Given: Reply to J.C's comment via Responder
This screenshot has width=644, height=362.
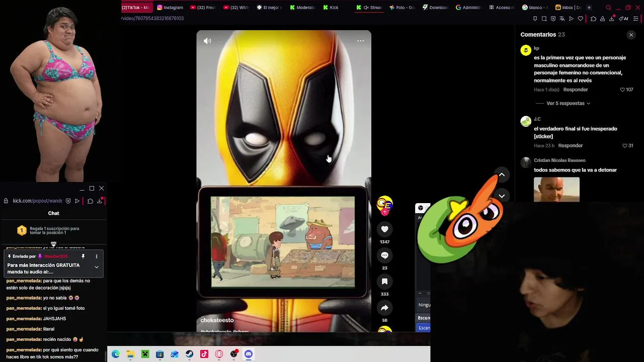Looking at the screenshot, I should [x=571, y=146].
